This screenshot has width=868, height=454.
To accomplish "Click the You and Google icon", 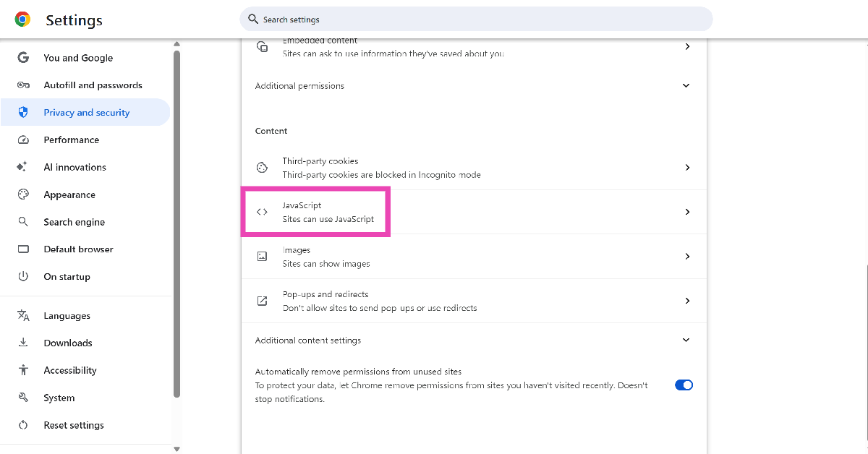I will (x=23, y=58).
